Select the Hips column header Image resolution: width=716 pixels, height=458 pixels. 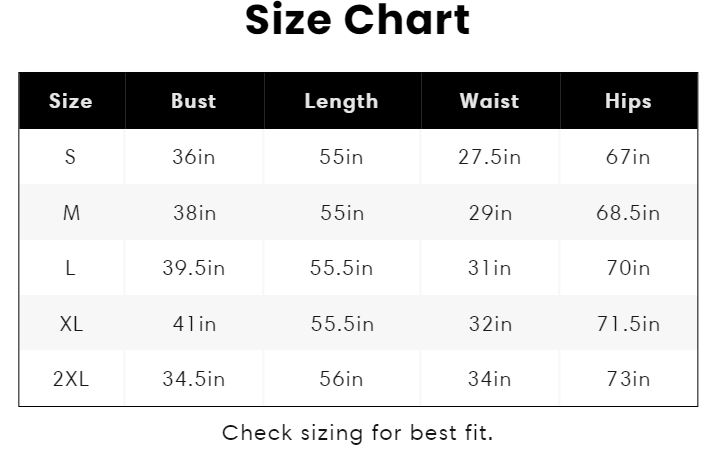click(x=628, y=101)
